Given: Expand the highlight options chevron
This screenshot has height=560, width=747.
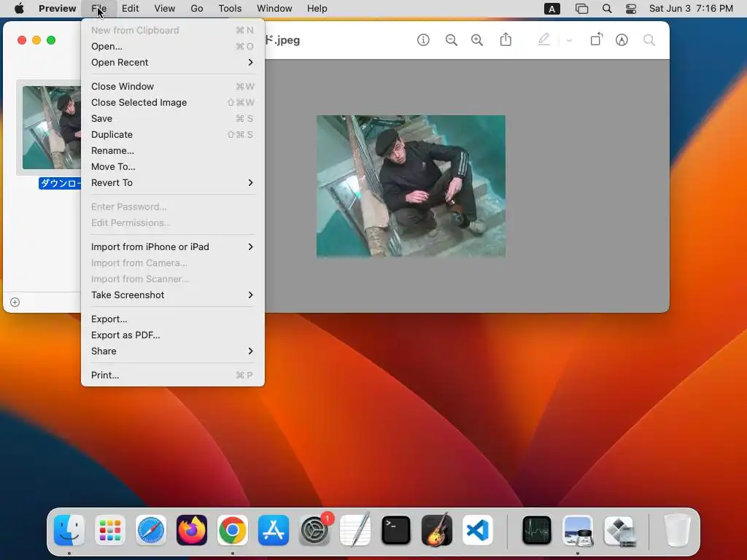Looking at the screenshot, I should coord(569,41).
